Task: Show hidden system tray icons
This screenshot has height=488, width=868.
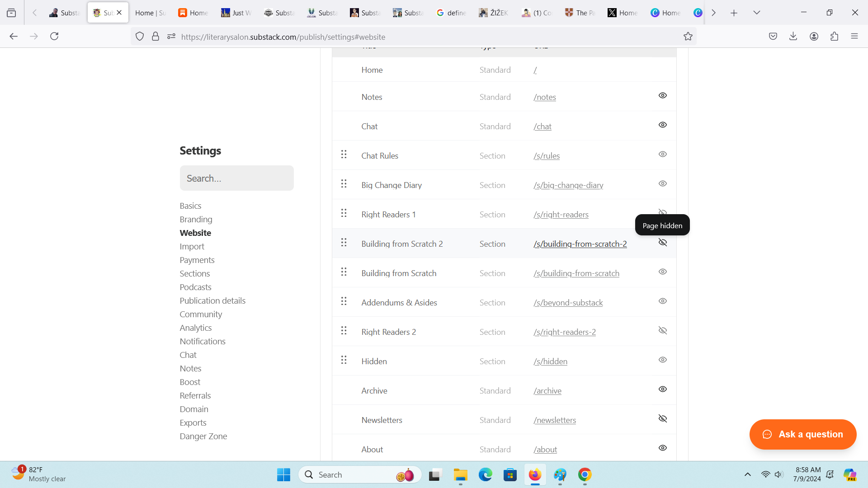Action: [747, 474]
